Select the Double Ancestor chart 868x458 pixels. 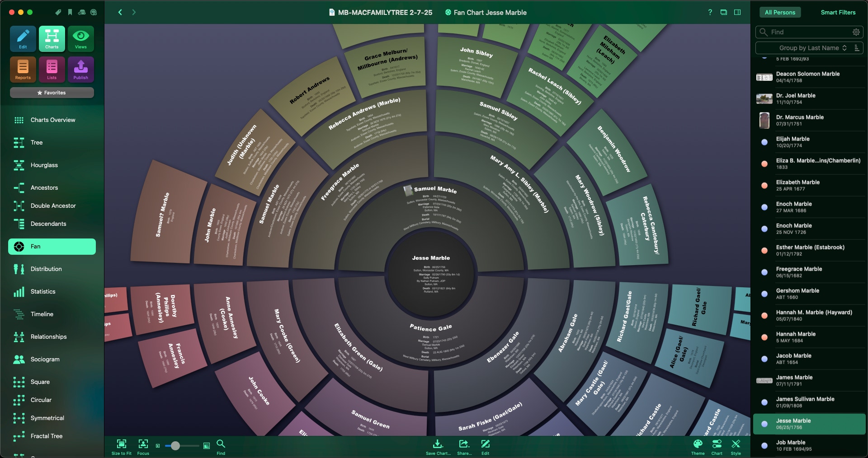52,206
